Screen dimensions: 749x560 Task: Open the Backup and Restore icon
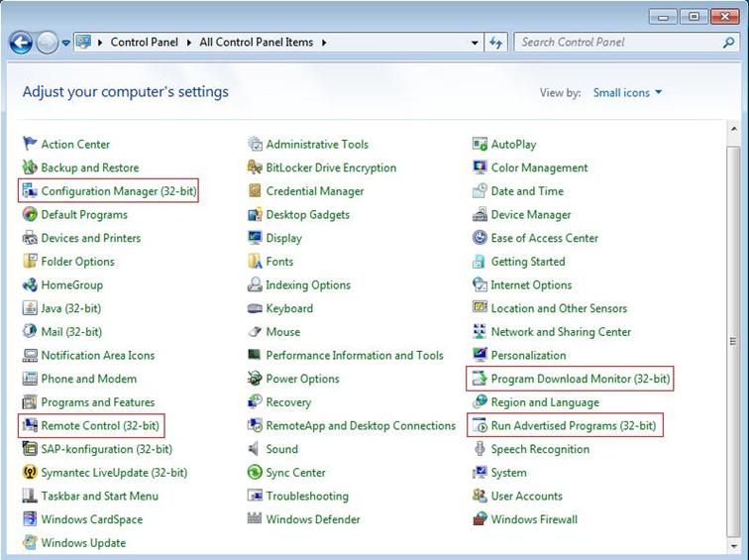[30, 167]
